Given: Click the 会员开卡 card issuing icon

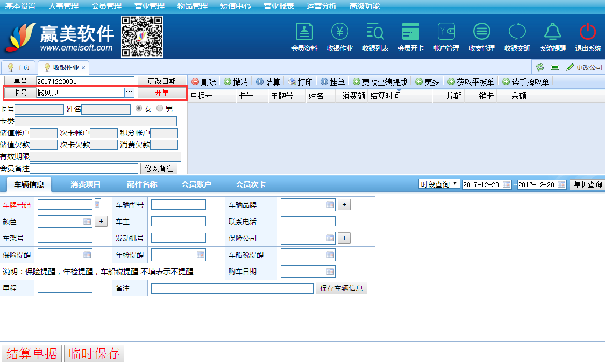Looking at the screenshot, I should 411,32.
